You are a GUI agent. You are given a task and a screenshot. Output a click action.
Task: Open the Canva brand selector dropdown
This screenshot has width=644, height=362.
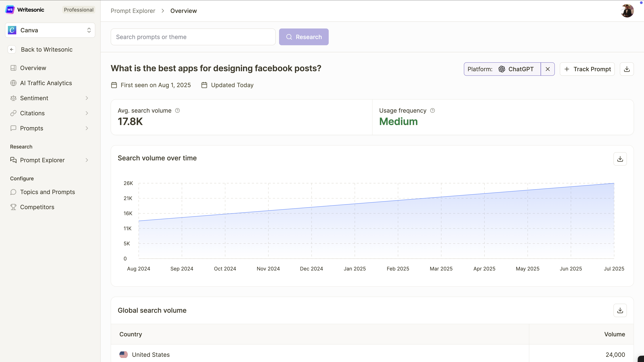pyautogui.click(x=50, y=30)
